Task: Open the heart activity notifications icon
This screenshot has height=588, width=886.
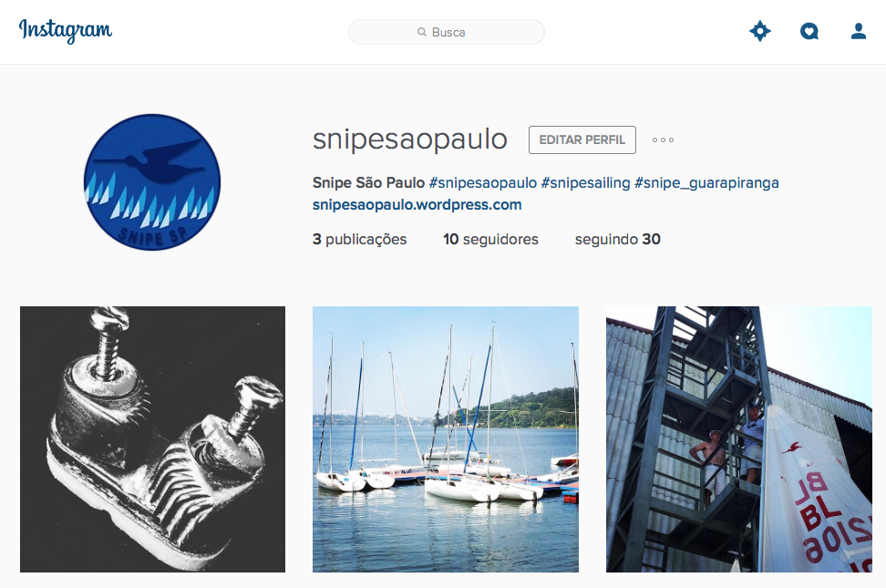Action: (x=809, y=31)
